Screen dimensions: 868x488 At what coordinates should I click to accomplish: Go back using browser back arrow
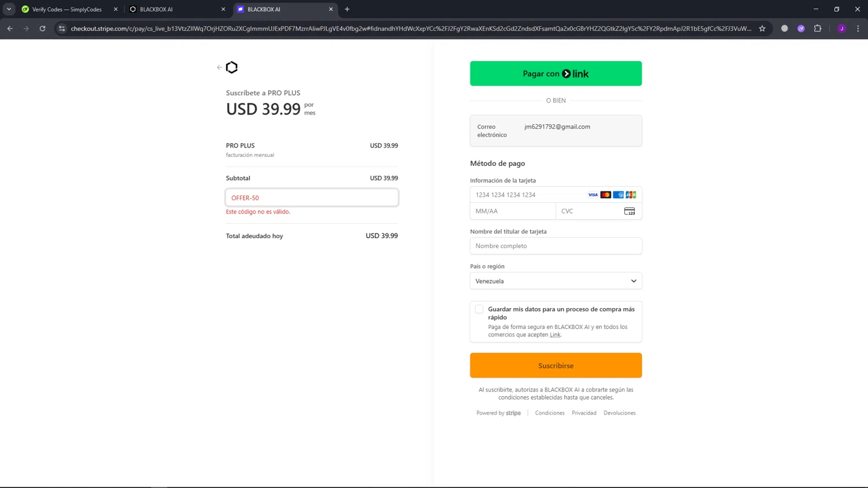click(x=10, y=28)
